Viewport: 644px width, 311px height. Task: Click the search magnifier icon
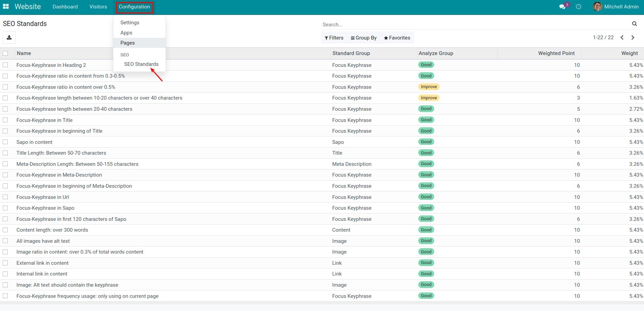[x=634, y=24]
